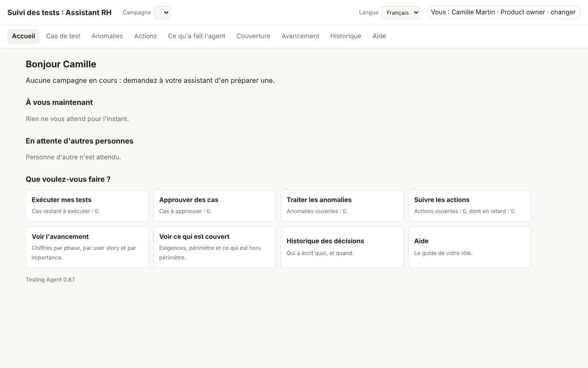The image size is (588, 368).
Task: Open the Approuver des cas card
Action: [x=215, y=206]
